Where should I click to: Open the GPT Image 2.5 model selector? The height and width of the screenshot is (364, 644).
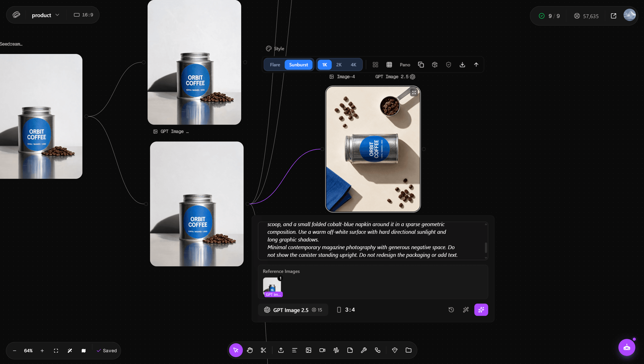click(x=293, y=310)
